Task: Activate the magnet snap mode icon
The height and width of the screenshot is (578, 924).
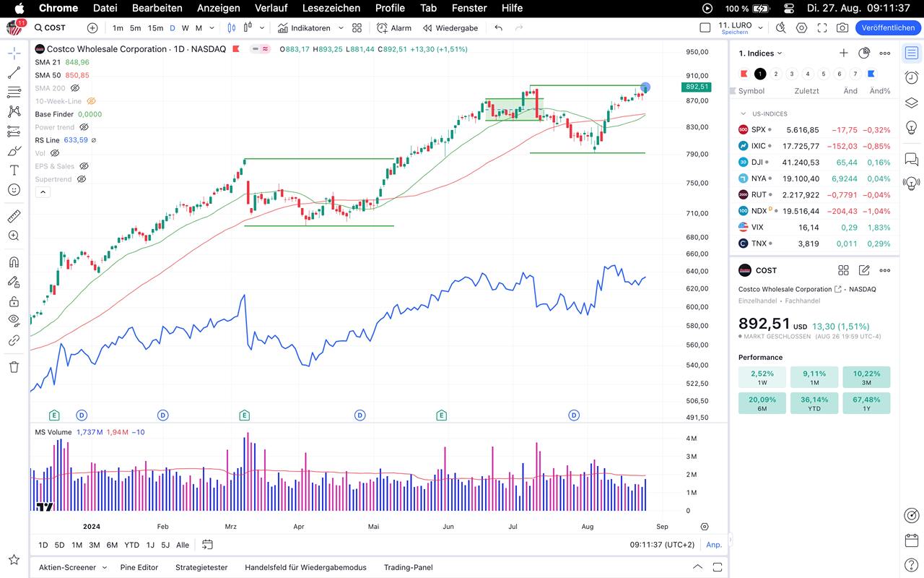Action: [14, 262]
